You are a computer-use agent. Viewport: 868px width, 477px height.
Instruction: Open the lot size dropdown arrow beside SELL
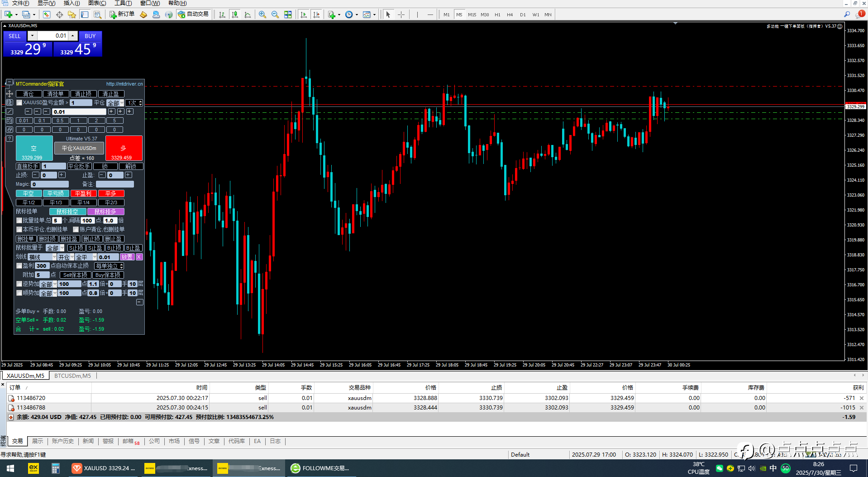pos(32,36)
